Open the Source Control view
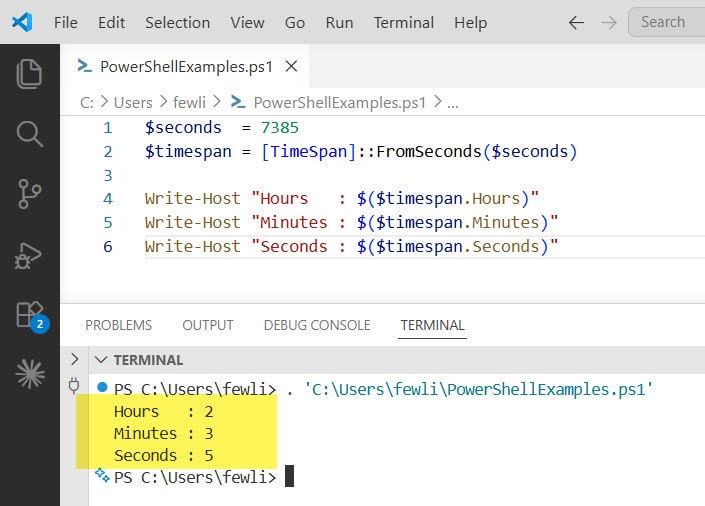 [x=30, y=194]
